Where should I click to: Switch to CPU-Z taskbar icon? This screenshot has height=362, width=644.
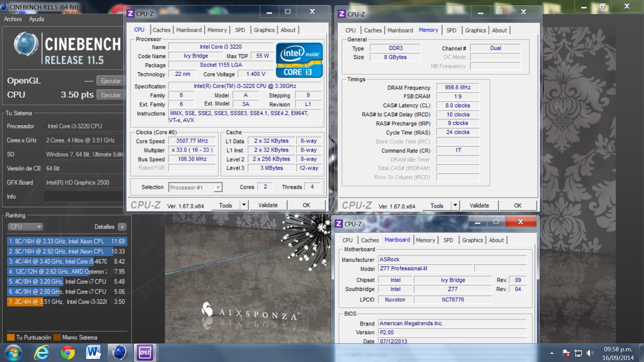(x=145, y=353)
